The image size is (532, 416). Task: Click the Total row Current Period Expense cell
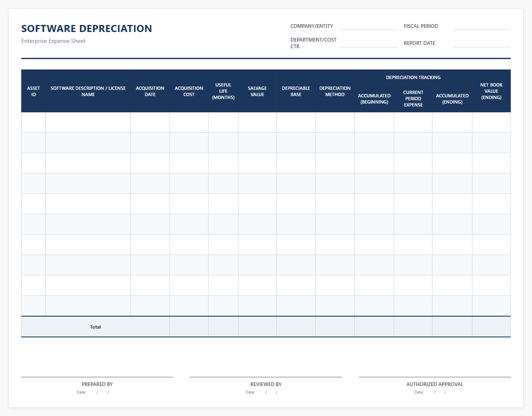[413, 327]
